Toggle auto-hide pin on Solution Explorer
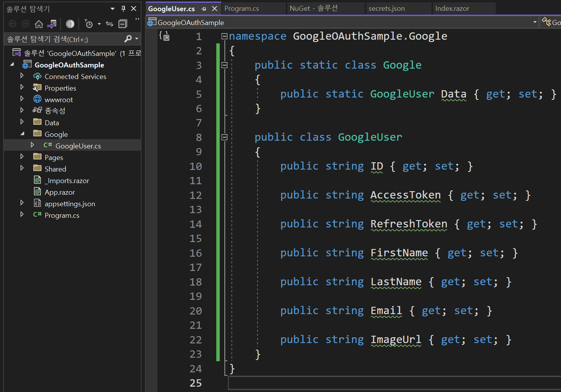 coord(123,8)
